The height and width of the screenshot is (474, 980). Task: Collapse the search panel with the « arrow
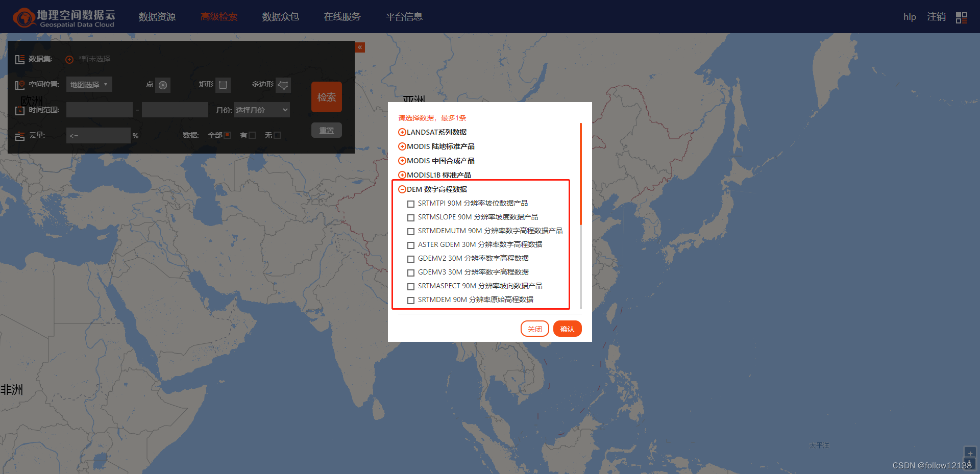(360, 47)
